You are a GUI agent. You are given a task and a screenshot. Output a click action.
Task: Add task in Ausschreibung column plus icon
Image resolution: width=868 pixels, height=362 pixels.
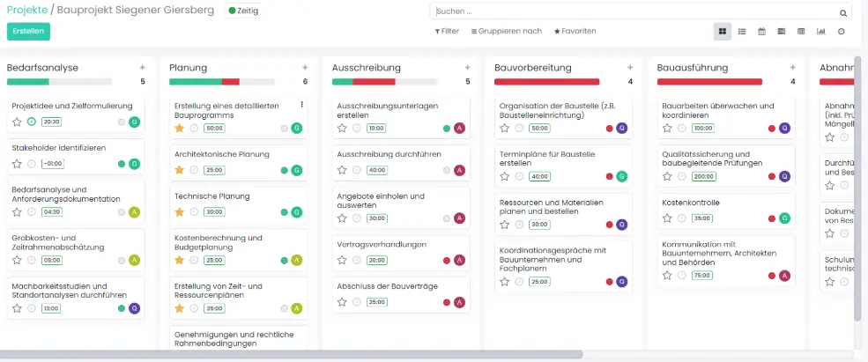tap(468, 68)
